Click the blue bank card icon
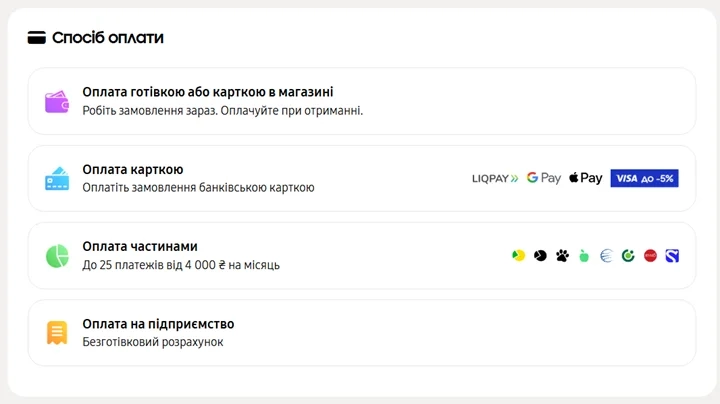 click(57, 179)
